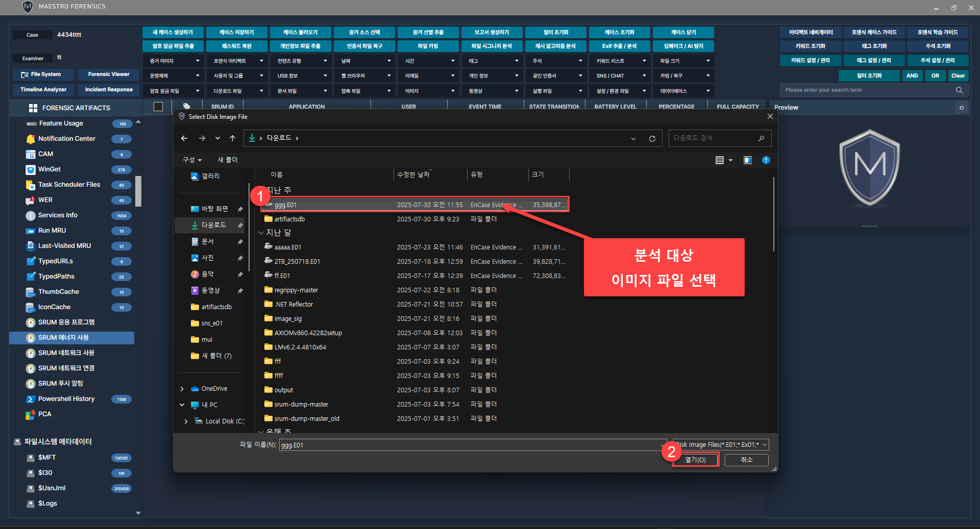Click the search magnifier icon in keyword box

click(959, 90)
